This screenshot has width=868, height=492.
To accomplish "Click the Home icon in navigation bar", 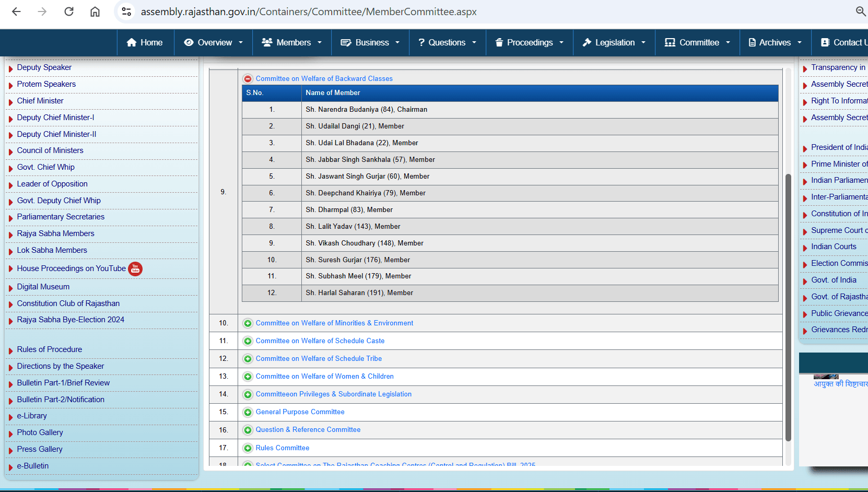I will (x=132, y=43).
